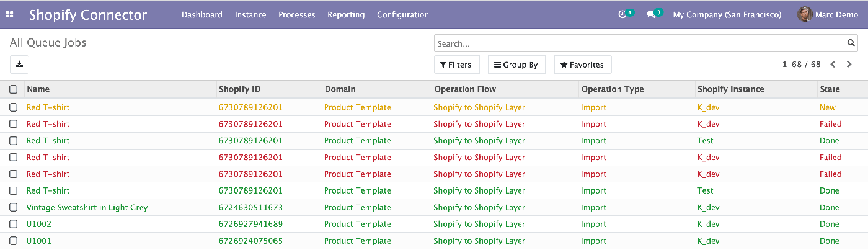Click the Red T-shirt name with New state
The image size is (868, 250).
48,107
